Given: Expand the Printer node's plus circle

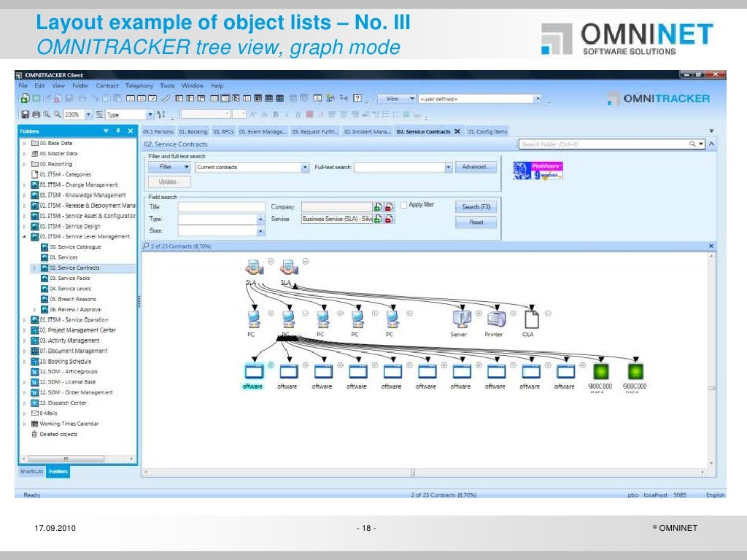Looking at the screenshot, I should (514, 314).
